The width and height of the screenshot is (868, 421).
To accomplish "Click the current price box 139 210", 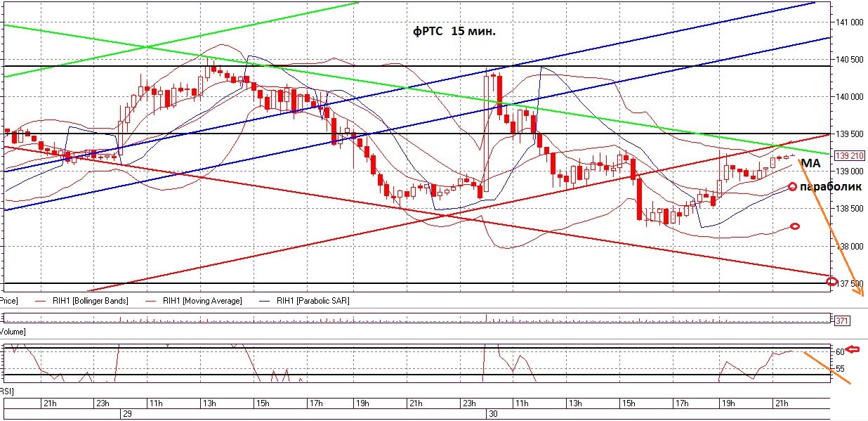I will point(849,156).
